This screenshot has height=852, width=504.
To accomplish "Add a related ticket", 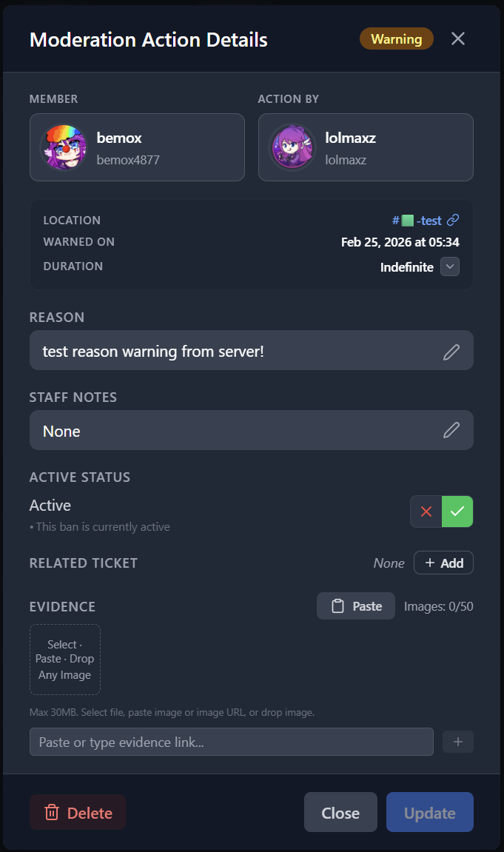I will pos(443,563).
